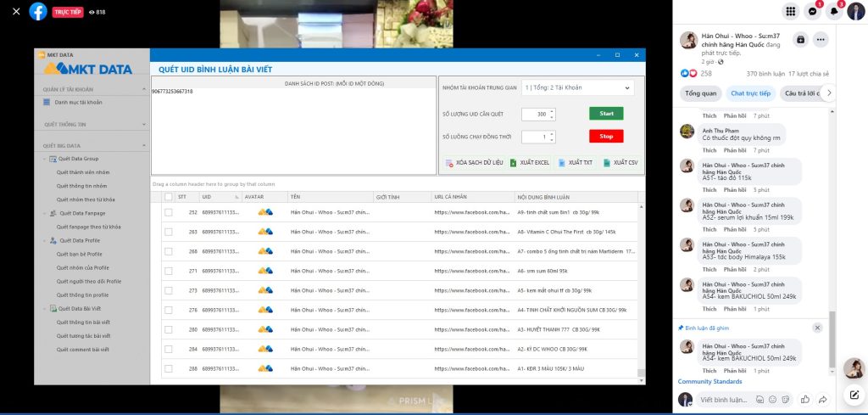This screenshot has height=415, width=868.
Task: Open Quét fanpage theo từ khóa
Action: [88, 227]
